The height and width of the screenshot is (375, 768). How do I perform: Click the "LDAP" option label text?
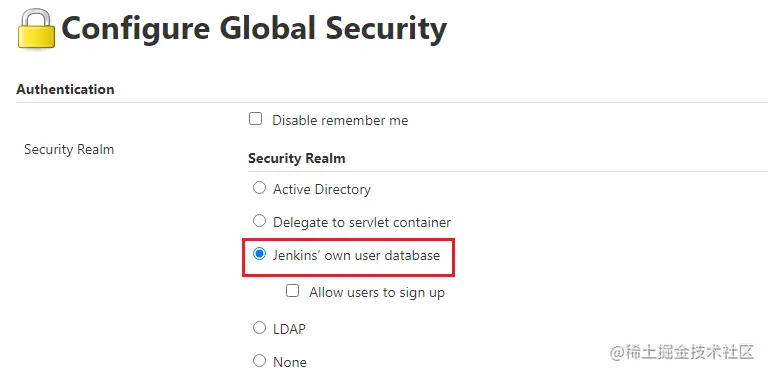[289, 329]
